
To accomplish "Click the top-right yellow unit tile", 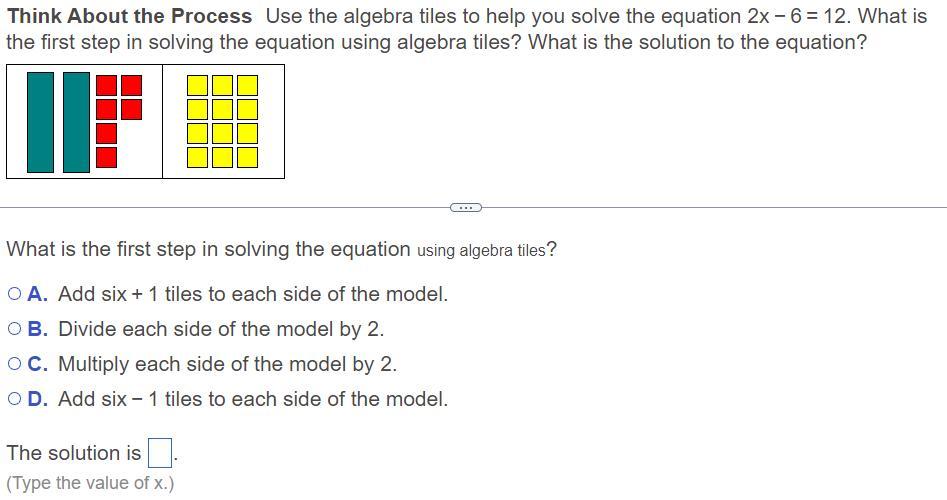I will pos(246,85).
